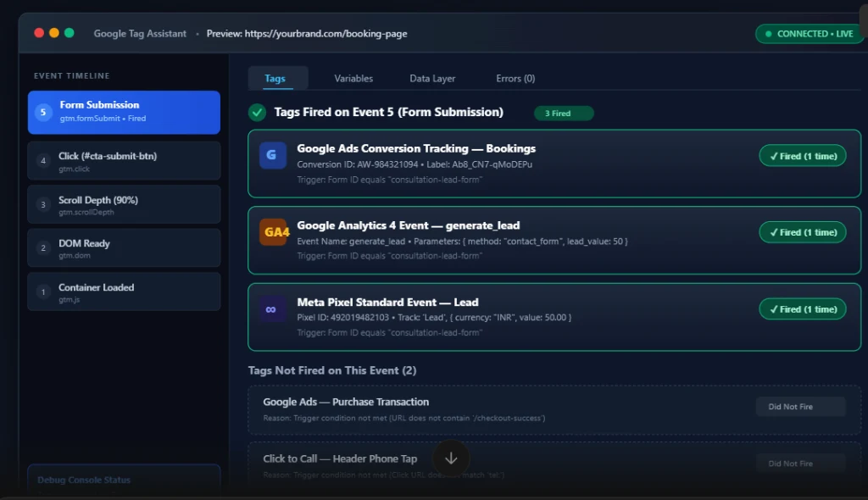Click Fired badge on GA4 generate_lead tag

[803, 232]
